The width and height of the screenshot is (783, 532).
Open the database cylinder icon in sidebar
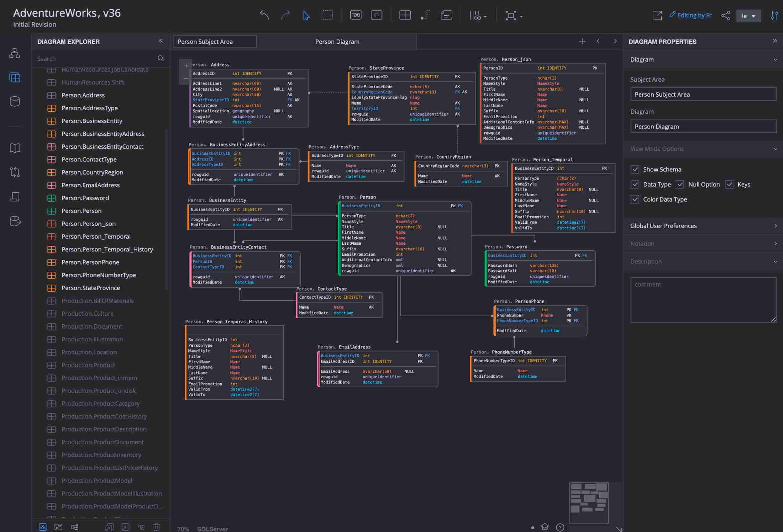(15, 101)
